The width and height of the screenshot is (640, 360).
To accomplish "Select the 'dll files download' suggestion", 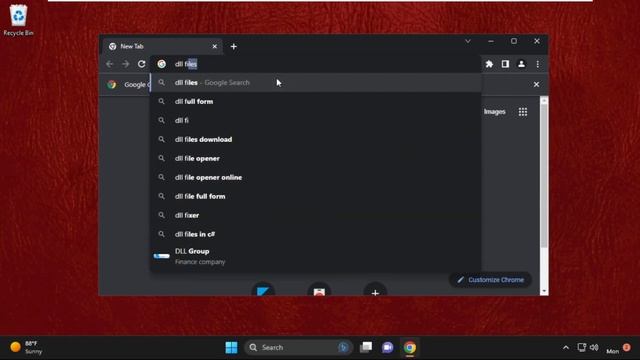I will [316, 139].
